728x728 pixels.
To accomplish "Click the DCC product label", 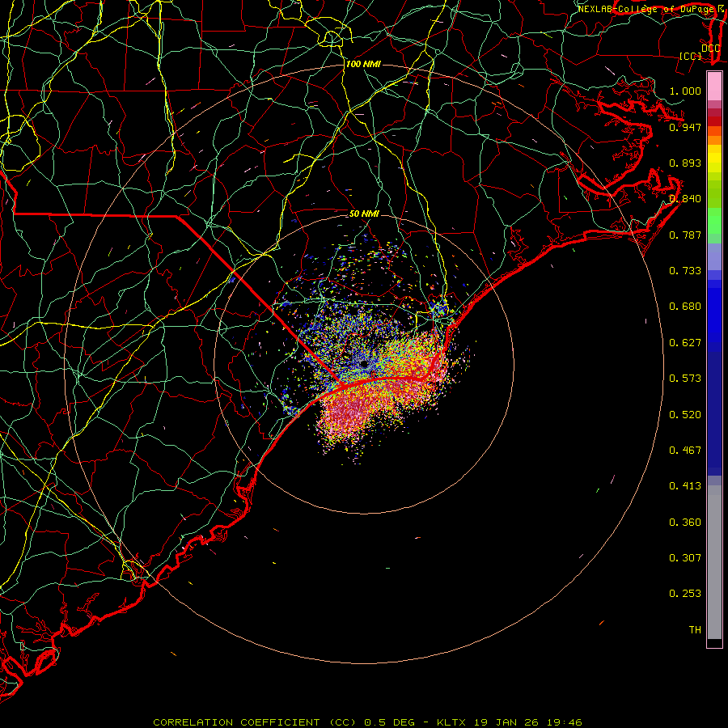I will pos(710,49).
